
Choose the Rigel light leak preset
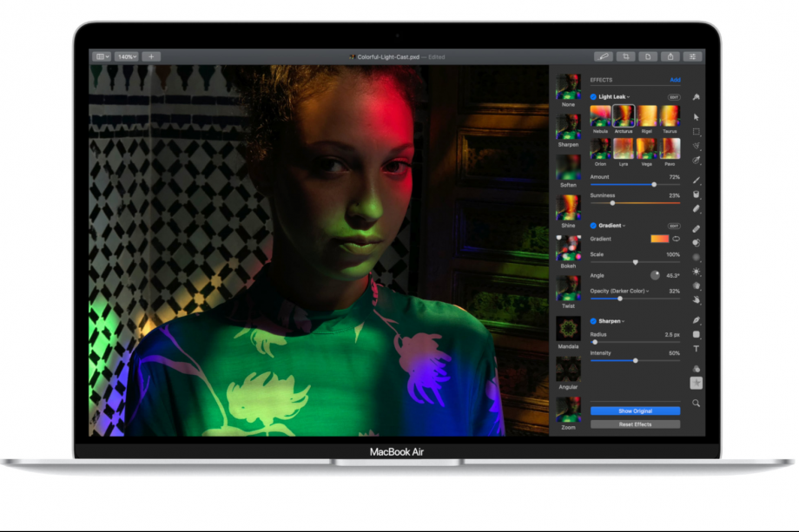click(647, 116)
